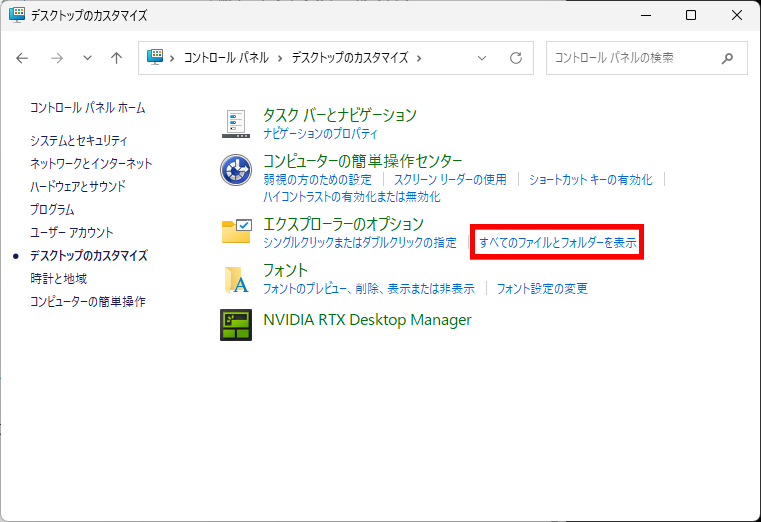This screenshot has height=522, width=761.
Task: Refresh the Control Panel view
Action: [x=516, y=58]
